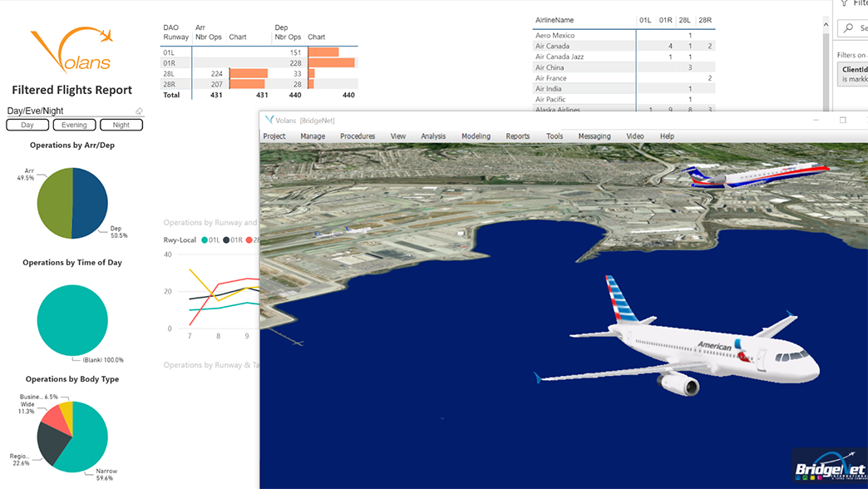This screenshot has height=489, width=868.
Task: Click the Volans logo in the report
Action: pyautogui.click(x=72, y=51)
